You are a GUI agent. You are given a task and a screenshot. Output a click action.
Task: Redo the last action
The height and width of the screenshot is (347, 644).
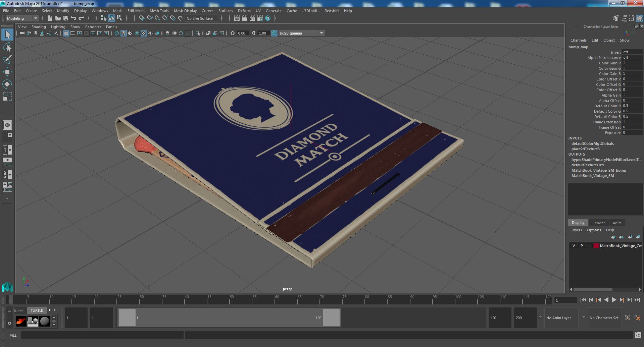point(81,18)
